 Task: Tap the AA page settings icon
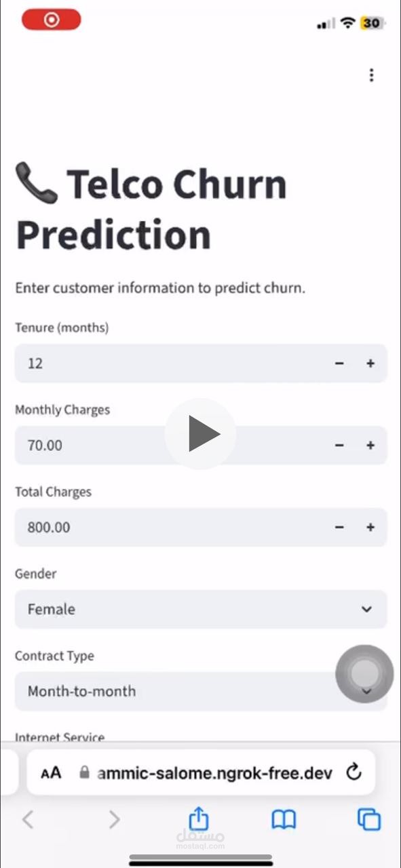[50, 772]
